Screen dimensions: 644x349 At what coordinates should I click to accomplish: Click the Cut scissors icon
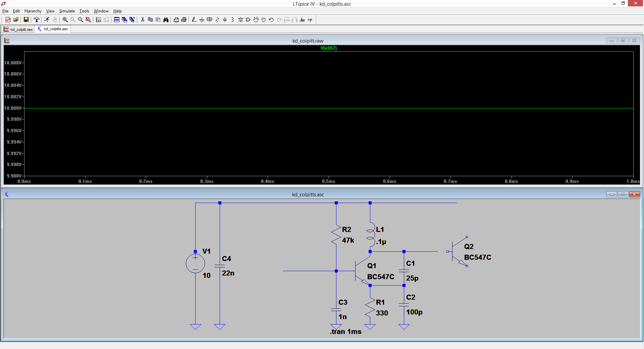[x=143, y=20]
